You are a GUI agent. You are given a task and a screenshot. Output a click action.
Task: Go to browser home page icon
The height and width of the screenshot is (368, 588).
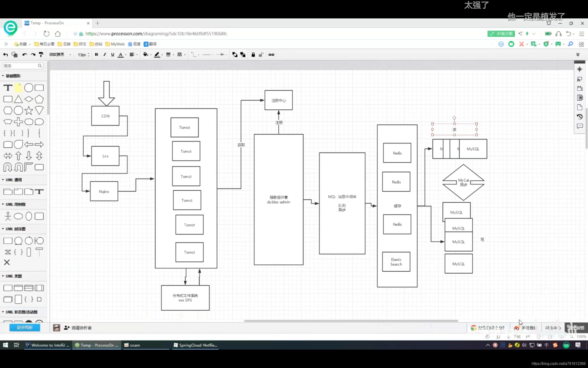click(x=58, y=34)
